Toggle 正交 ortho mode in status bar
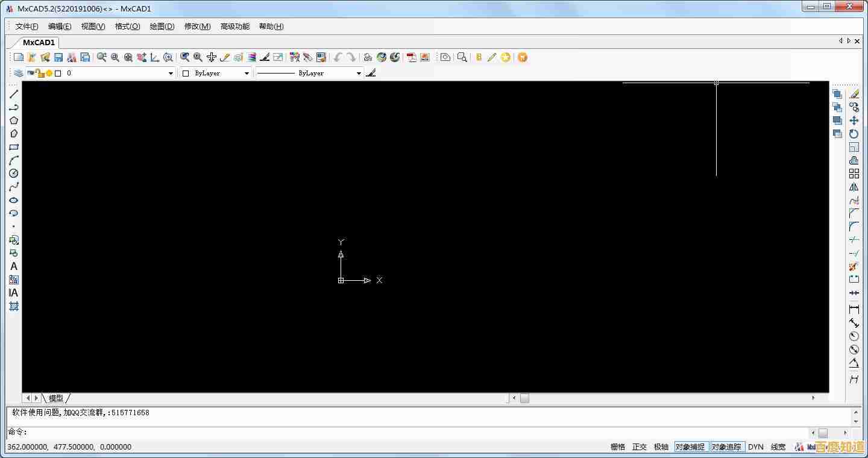 pos(639,447)
